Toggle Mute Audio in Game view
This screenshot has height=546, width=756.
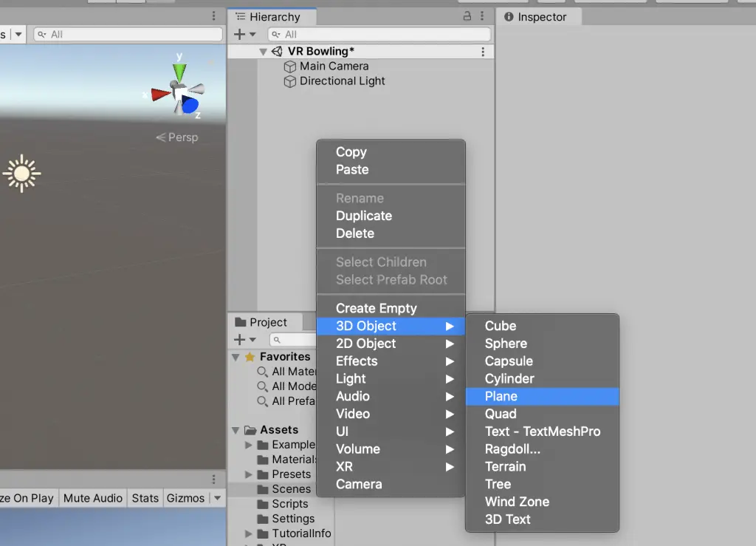tap(92, 498)
